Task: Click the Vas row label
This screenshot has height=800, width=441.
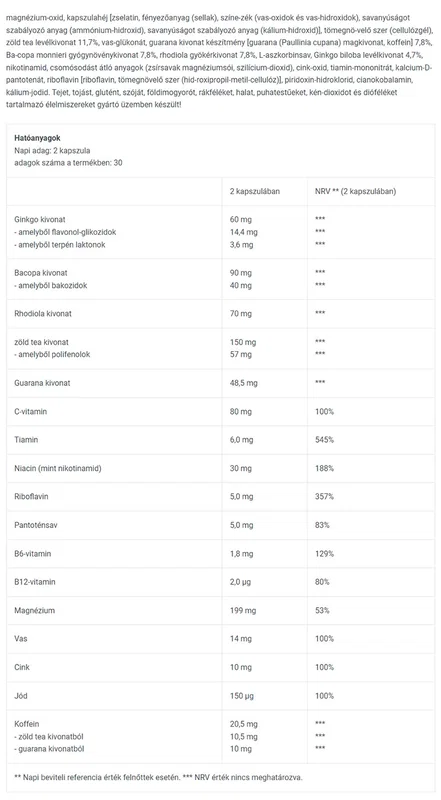Action: point(21,639)
